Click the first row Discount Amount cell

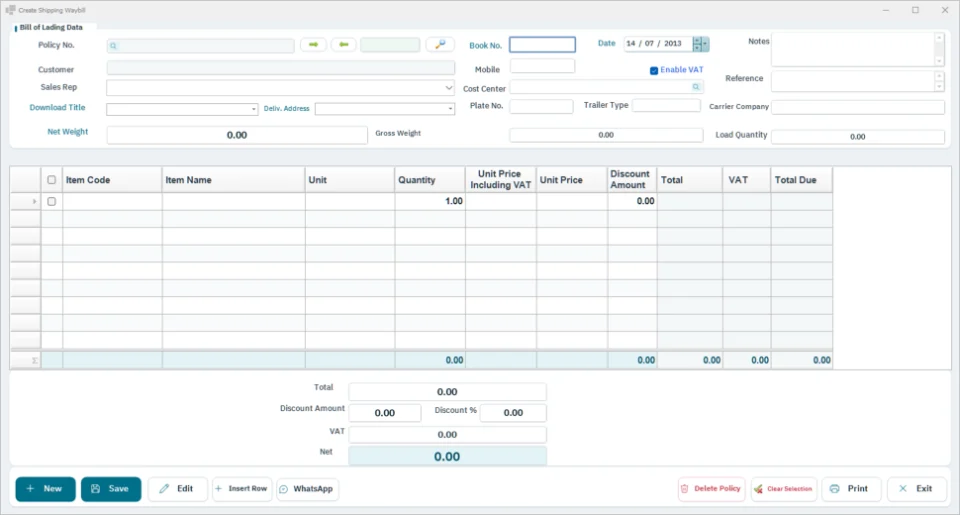tap(632, 201)
